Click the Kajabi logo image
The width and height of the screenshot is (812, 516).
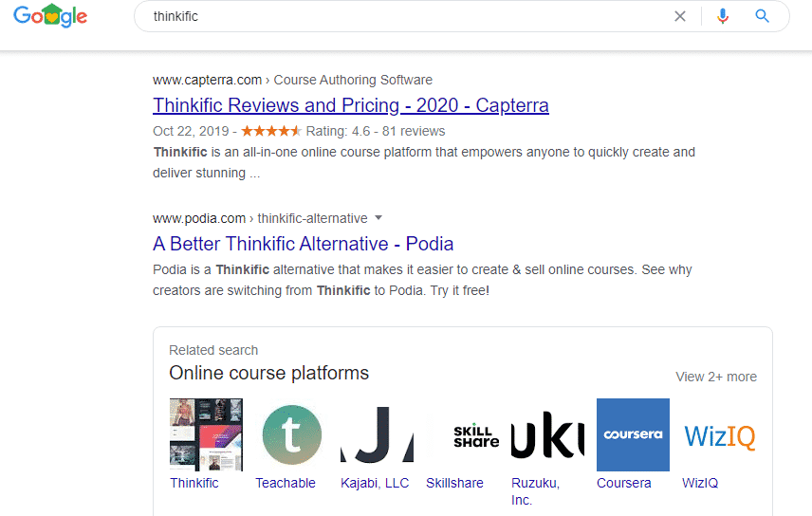click(377, 434)
